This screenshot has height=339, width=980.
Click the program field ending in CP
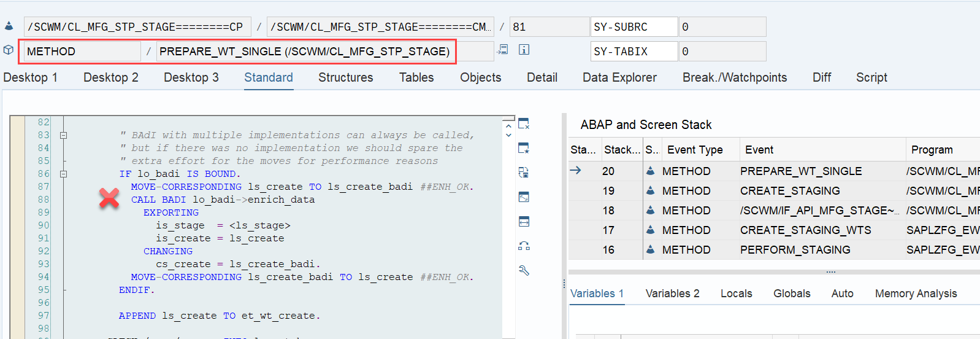tap(137, 27)
